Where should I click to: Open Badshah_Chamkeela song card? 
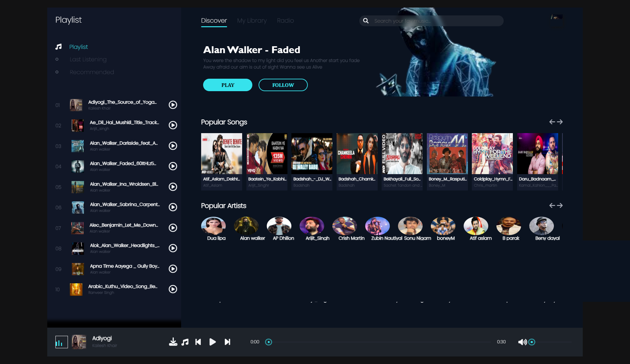tap(357, 161)
